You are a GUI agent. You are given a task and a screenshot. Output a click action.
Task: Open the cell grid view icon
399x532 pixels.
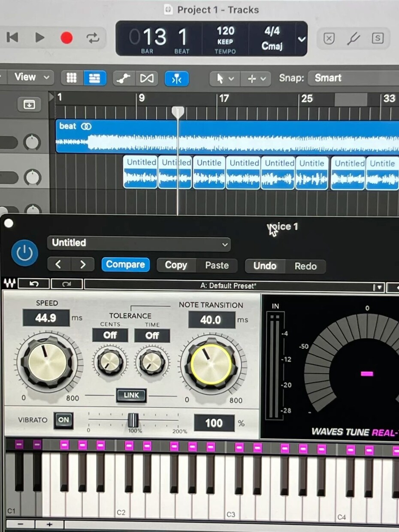pyautogui.click(x=71, y=78)
